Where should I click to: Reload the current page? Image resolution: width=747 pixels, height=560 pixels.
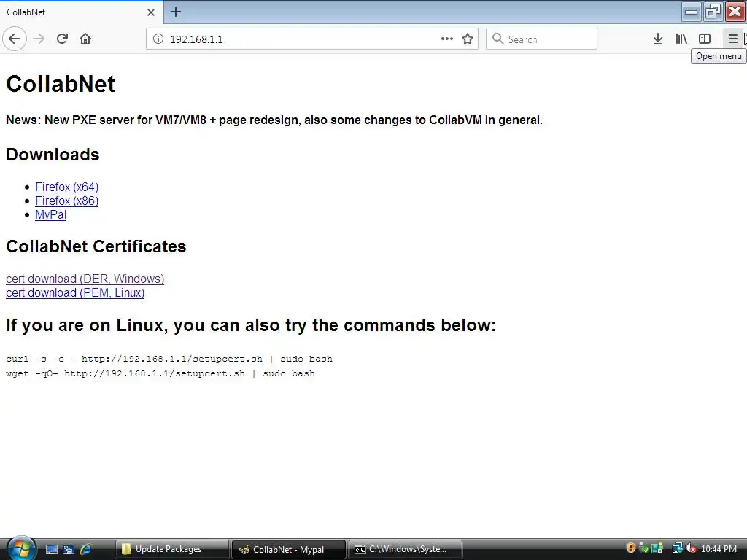[x=62, y=39]
